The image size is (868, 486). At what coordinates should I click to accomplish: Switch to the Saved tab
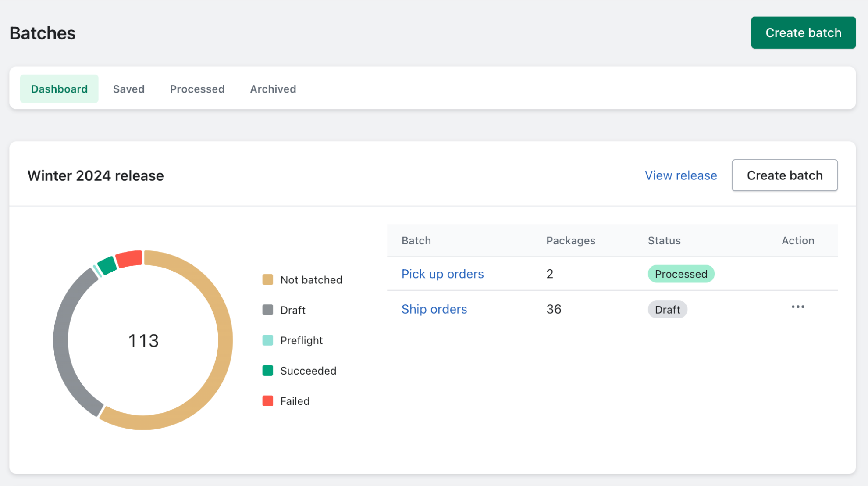[128, 89]
